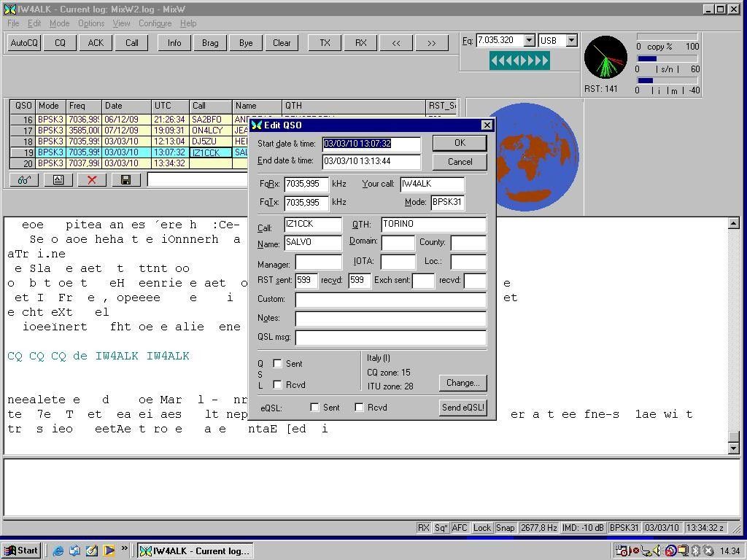Toggle AFC in the status bar
The image size is (747, 560).
tap(460, 528)
